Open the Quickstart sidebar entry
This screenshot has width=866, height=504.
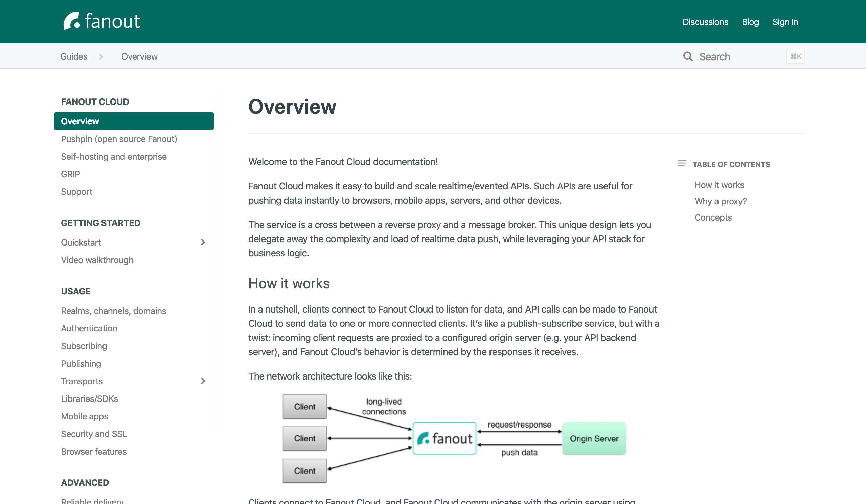(x=81, y=243)
